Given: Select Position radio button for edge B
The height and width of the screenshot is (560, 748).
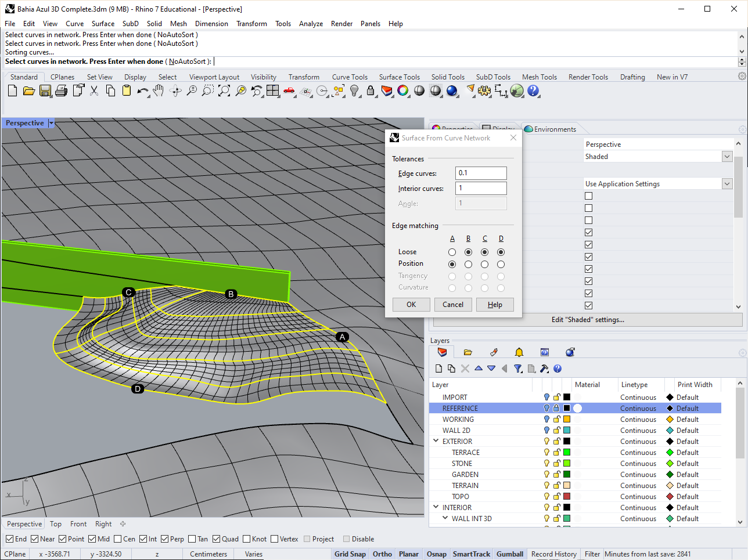Looking at the screenshot, I should (468, 264).
